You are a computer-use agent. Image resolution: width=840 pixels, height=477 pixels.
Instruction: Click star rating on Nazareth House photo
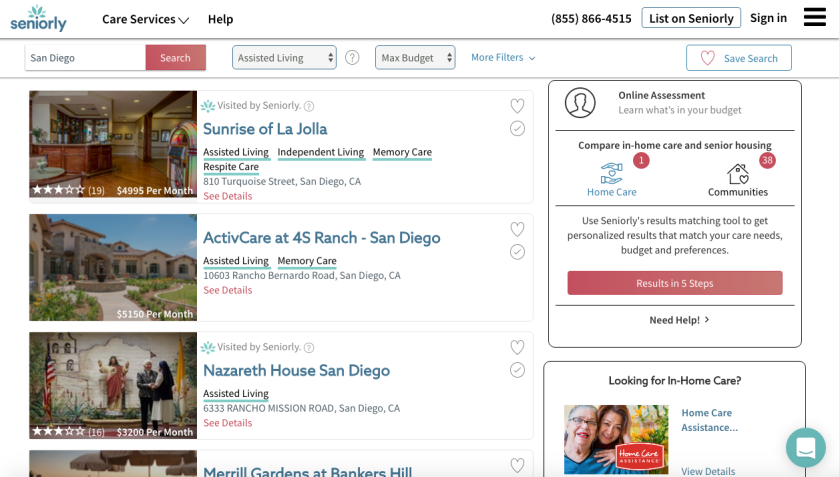[x=58, y=431]
